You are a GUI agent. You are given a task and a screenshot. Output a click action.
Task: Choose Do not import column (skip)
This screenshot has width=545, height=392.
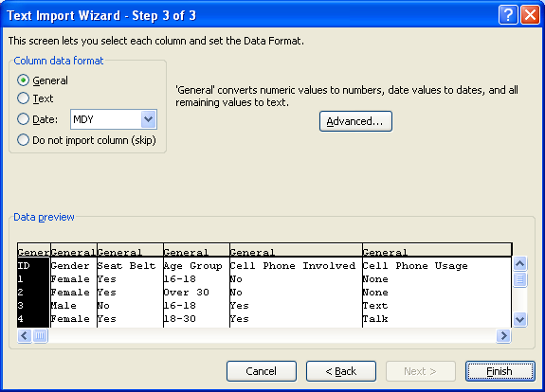[23, 140]
